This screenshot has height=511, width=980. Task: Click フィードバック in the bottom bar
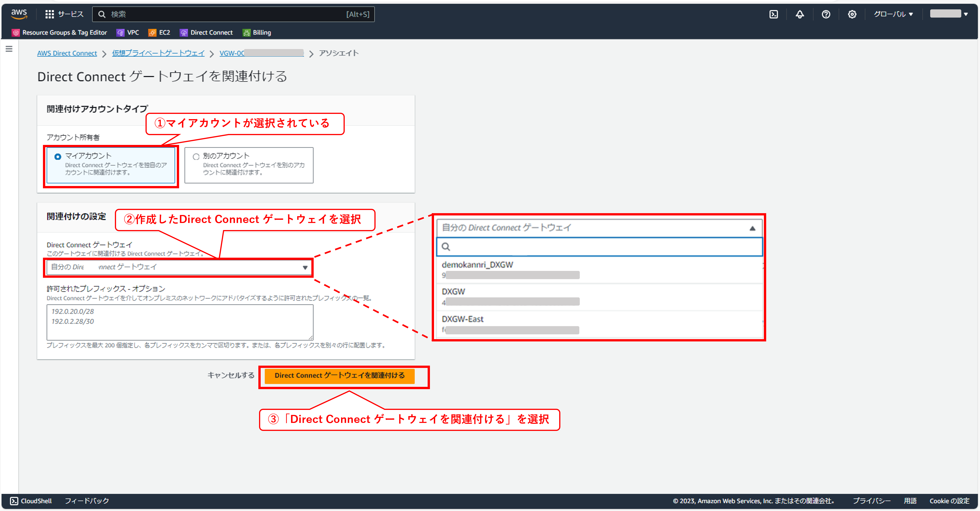[87, 501]
